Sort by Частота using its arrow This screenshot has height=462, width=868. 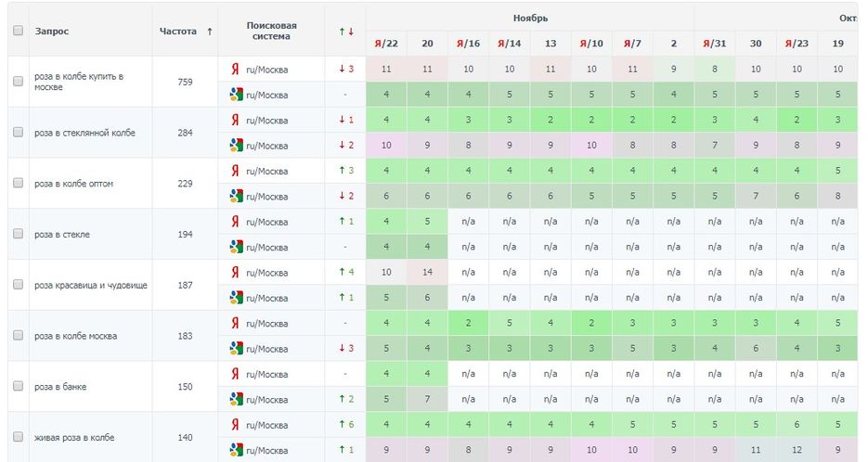(210, 32)
